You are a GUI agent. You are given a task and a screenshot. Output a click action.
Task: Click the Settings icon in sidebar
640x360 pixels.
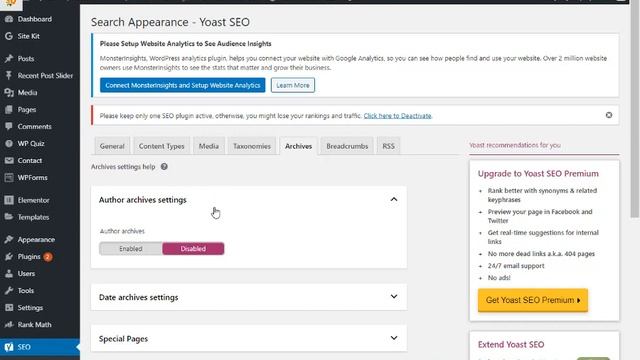(x=9, y=308)
